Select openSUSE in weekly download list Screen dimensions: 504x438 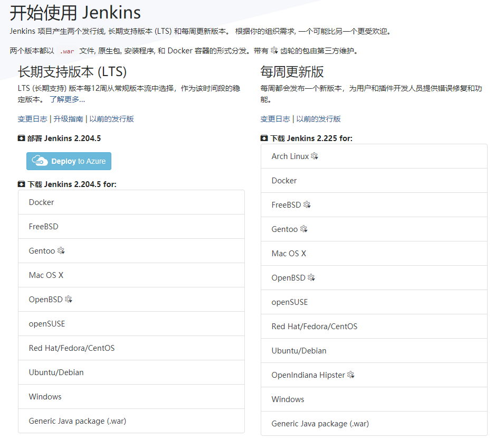pos(374,302)
